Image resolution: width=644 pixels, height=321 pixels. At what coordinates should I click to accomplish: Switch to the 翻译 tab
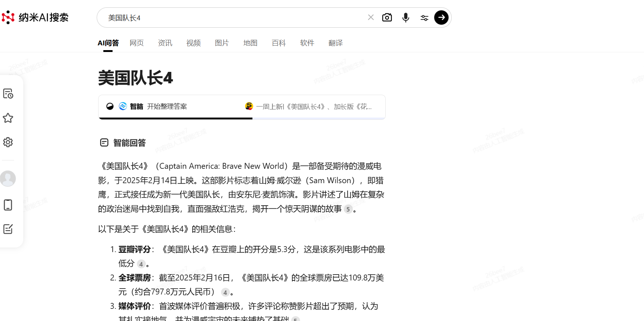pyautogui.click(x=335, y=43)
